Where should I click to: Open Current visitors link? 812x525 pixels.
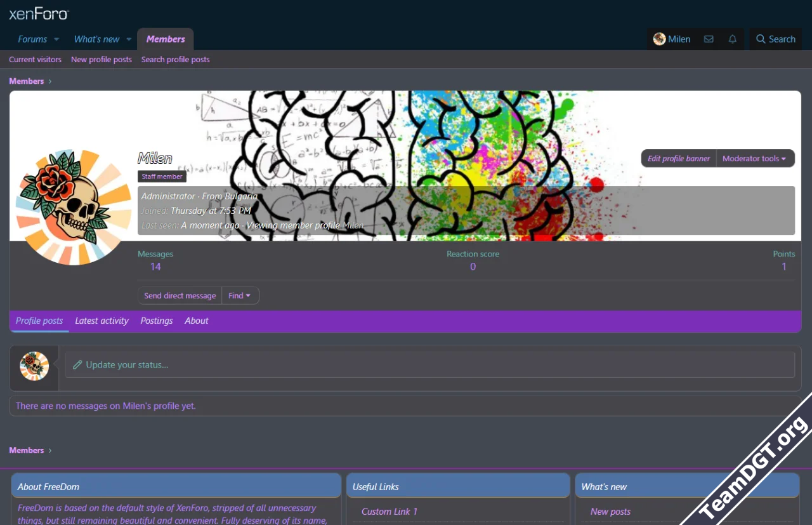(x=35, y=60)
